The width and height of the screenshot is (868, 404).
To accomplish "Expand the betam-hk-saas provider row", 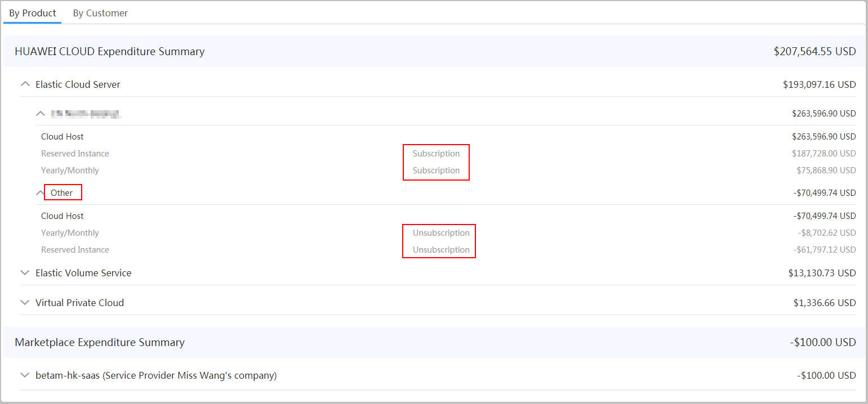I will tap(25, 375).
